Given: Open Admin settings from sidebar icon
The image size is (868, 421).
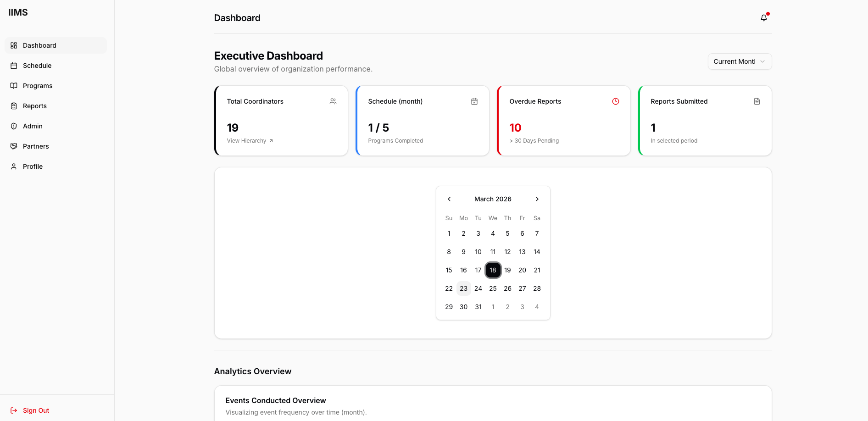Looking at the screenshot, I should pyautogui.click(x=14, y=126).
